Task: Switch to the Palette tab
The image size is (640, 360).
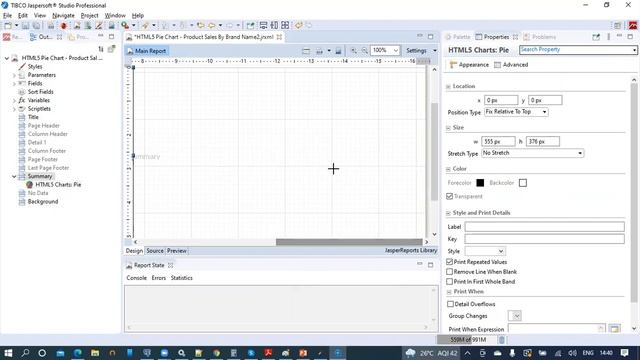Action: click(458, 37)
